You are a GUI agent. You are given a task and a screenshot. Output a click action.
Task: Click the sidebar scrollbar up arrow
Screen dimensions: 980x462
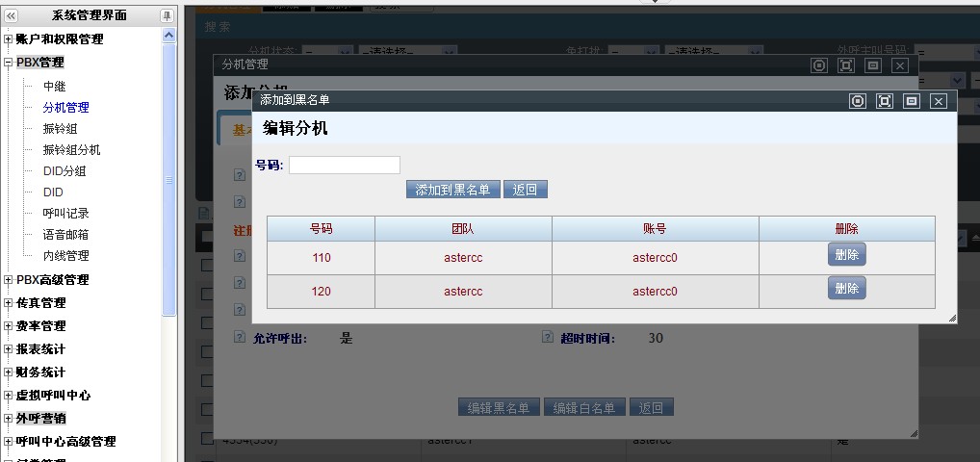click(169, 35)
